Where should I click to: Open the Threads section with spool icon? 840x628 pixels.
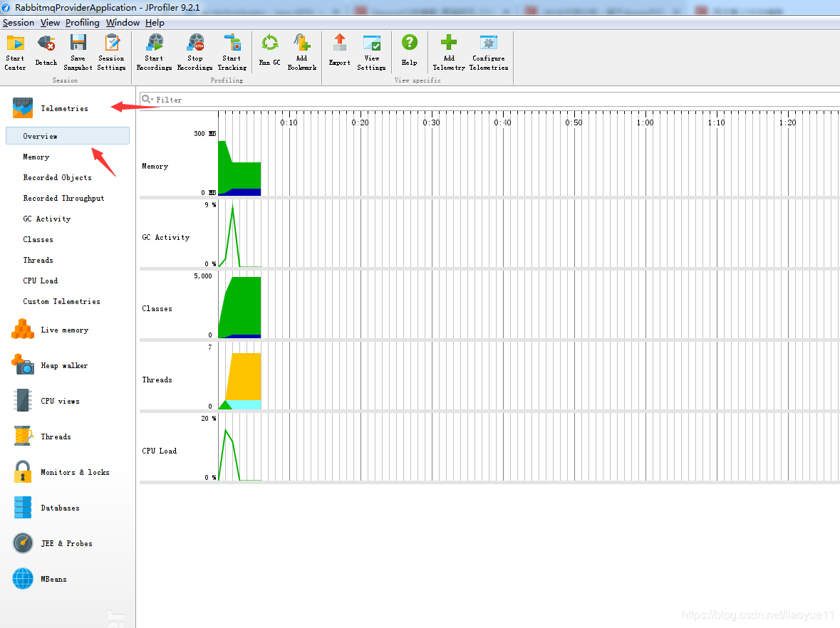[56, 436]
